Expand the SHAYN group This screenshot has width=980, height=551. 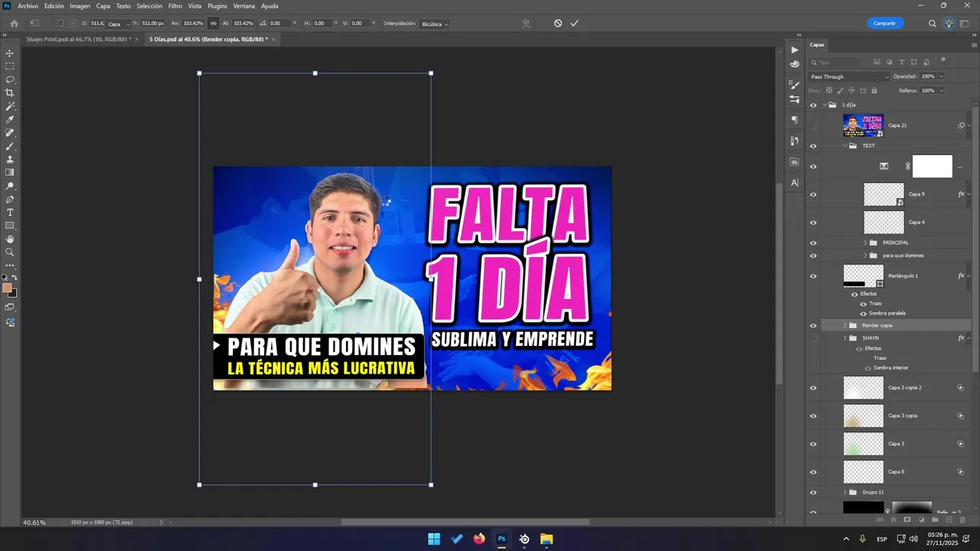coord(845,338)
